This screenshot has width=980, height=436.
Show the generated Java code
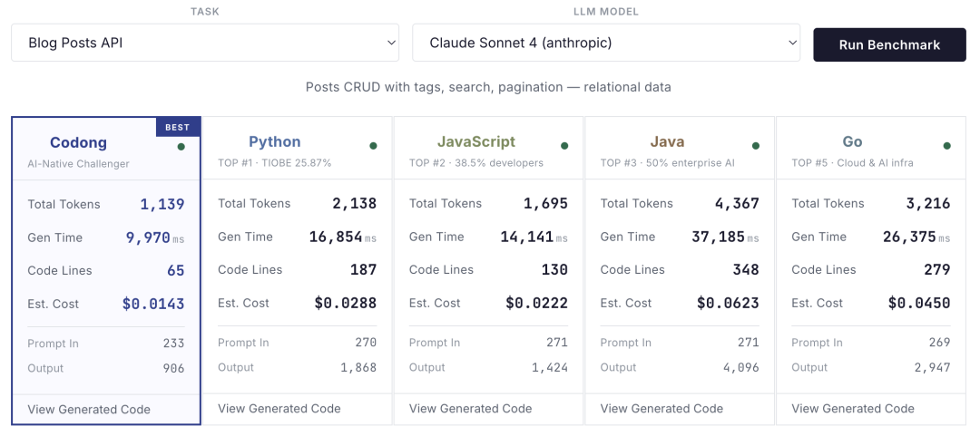coord(662,409)
